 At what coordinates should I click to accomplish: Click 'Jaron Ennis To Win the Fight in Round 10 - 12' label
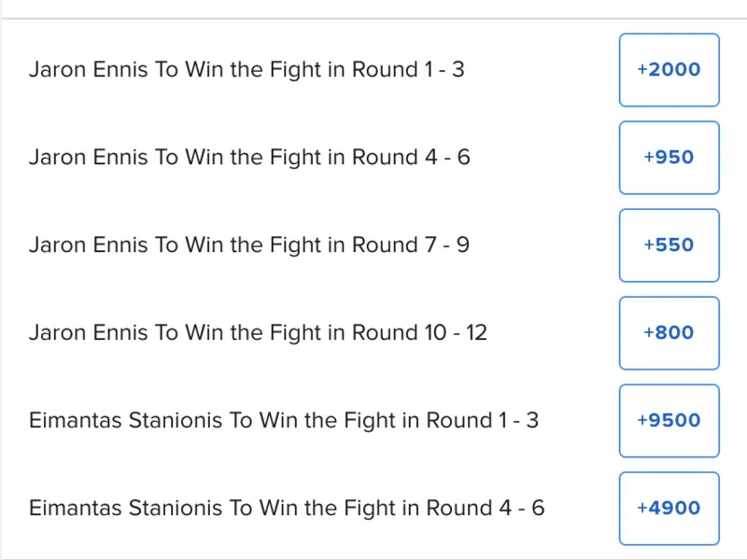[x=258, y=333]
